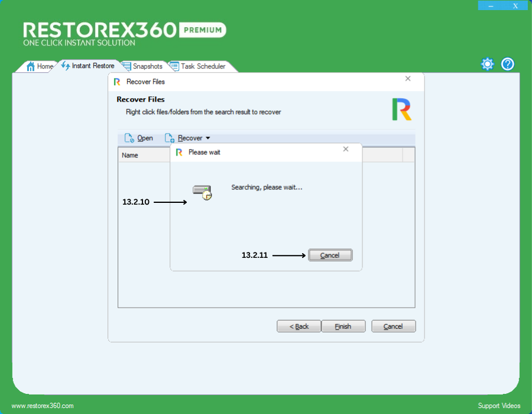This screenshot has height=414, width=532.
Task: Close the Recover Files dialog window
Action: coord(408,79)
